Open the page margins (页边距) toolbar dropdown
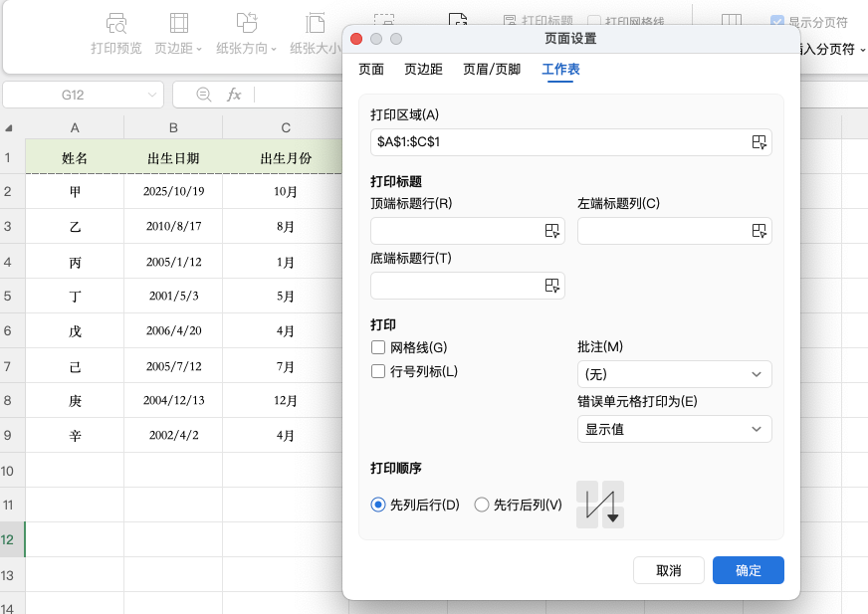This screenshot has width=868, height=614. [178, 34]
